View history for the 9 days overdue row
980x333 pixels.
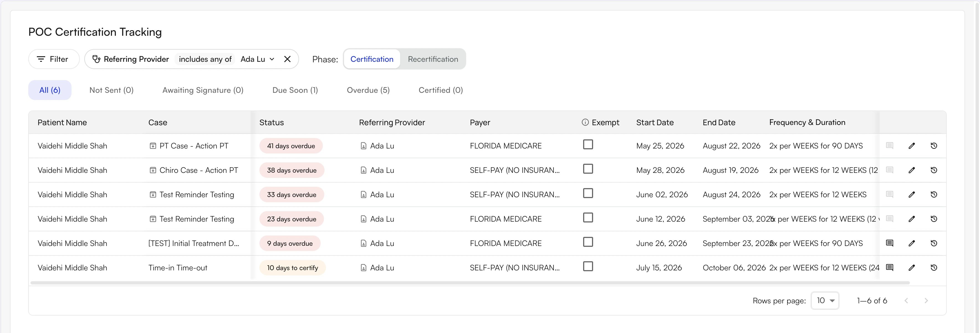pyautogui.click(x=934, y=243)
